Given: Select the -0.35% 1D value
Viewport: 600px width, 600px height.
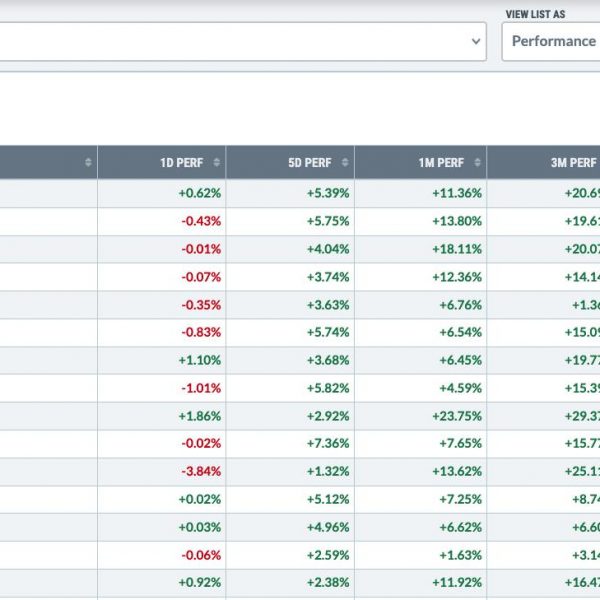Looking at the screenshot, I should (201, 305).
